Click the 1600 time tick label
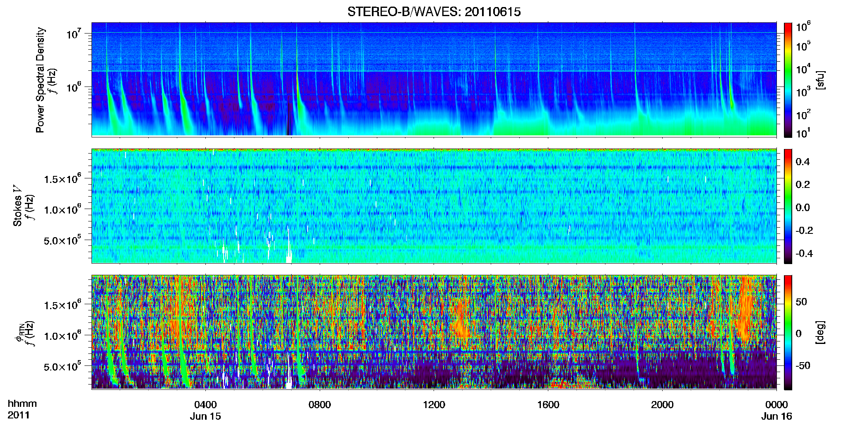Viewport: 868px width, 447px height. (x=548, y=405)
